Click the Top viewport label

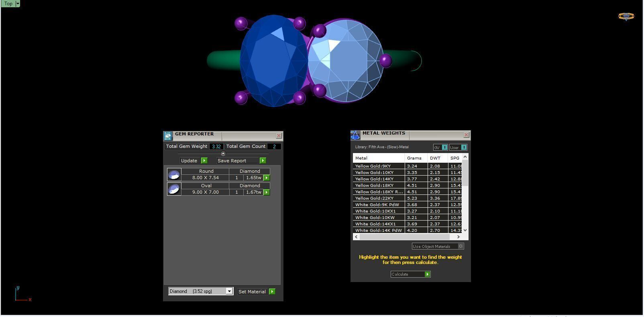click(8, 4)
